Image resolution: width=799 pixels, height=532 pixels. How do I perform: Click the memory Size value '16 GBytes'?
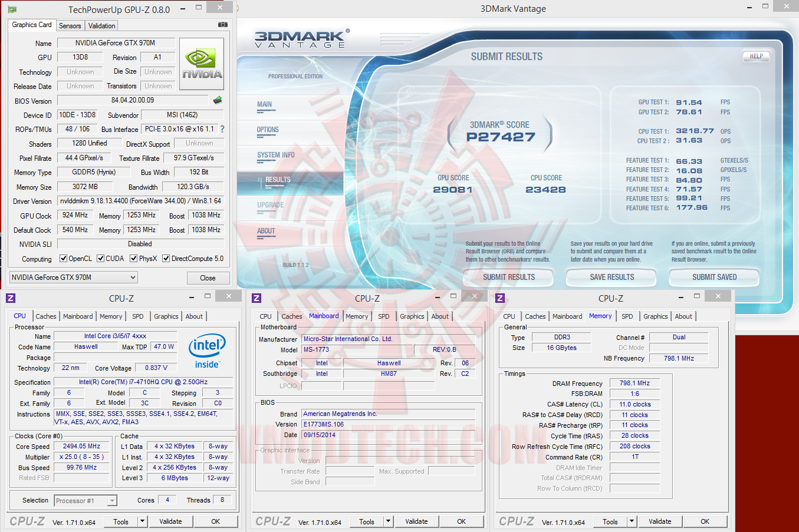[561, 348]
